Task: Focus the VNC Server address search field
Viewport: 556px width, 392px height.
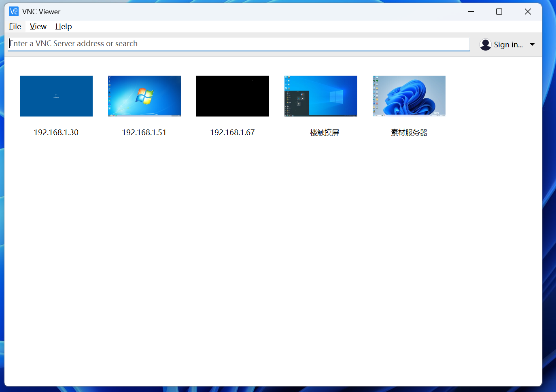Action: point(239,44)
